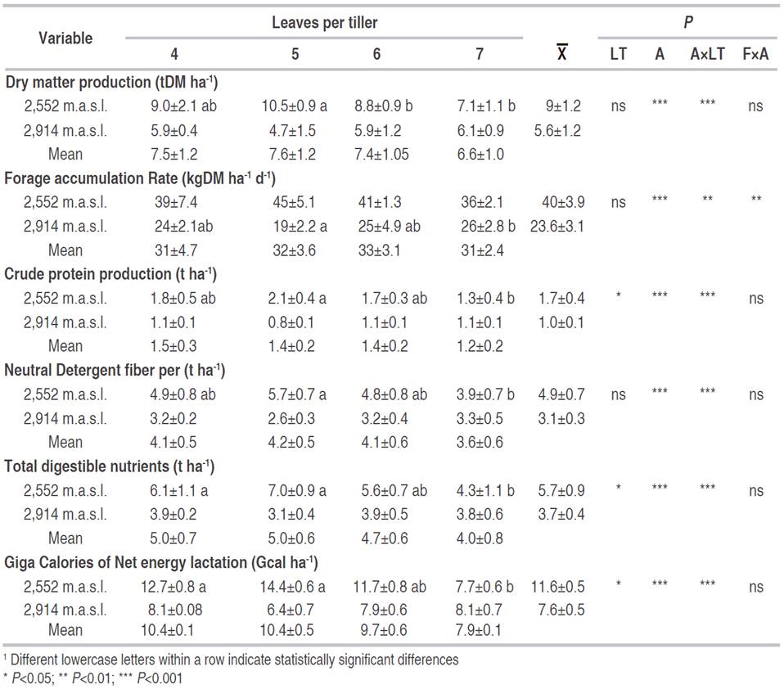Click the X̄ mean column header

[561, 54]
